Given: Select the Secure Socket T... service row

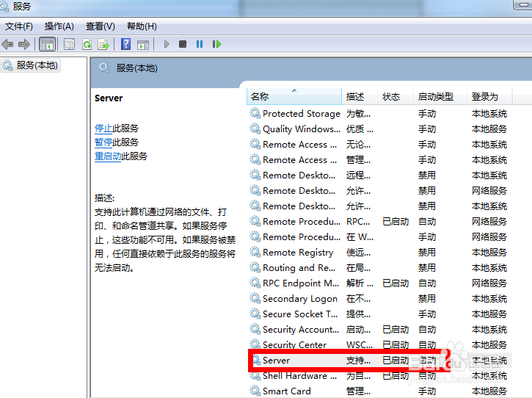Looking at the screenshot, I should point(379,314).
